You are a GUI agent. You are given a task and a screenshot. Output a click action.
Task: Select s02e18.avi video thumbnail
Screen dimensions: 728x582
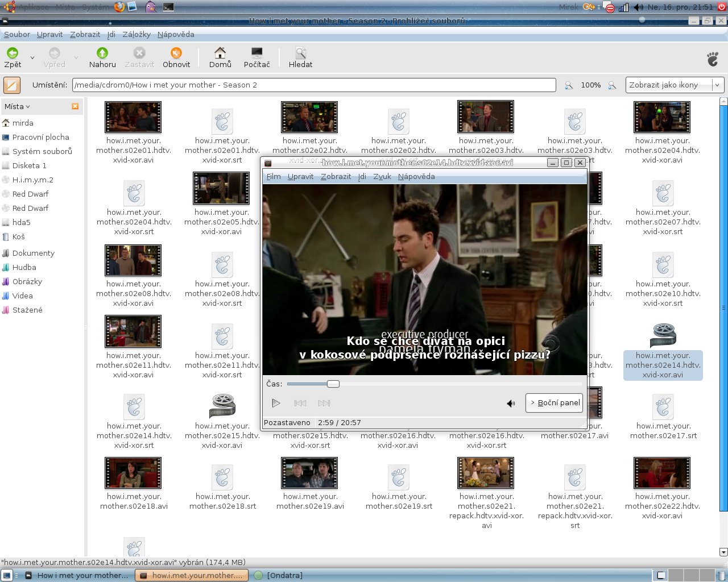(x=133, y=473)
